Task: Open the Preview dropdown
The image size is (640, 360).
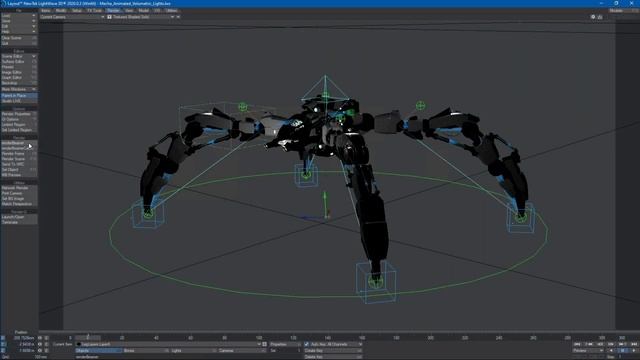Action: click(x=588, y=351)
